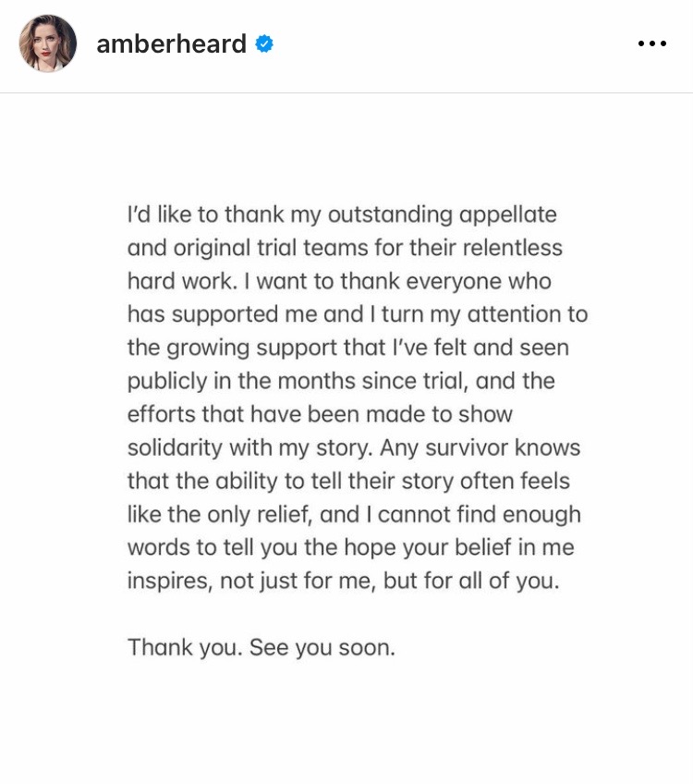Click the line 'inspires, not just for me, but for all of you.'

pyautogui.click(x=344, y=581)
